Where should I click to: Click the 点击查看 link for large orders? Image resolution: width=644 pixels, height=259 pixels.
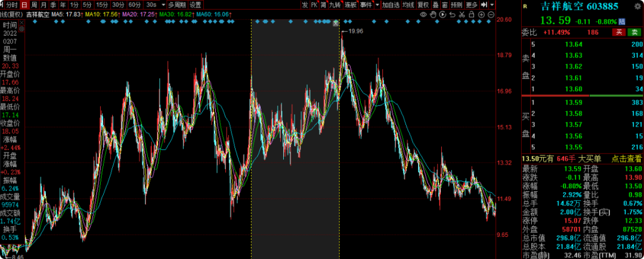pyautogui.click(x=627, y=158)
